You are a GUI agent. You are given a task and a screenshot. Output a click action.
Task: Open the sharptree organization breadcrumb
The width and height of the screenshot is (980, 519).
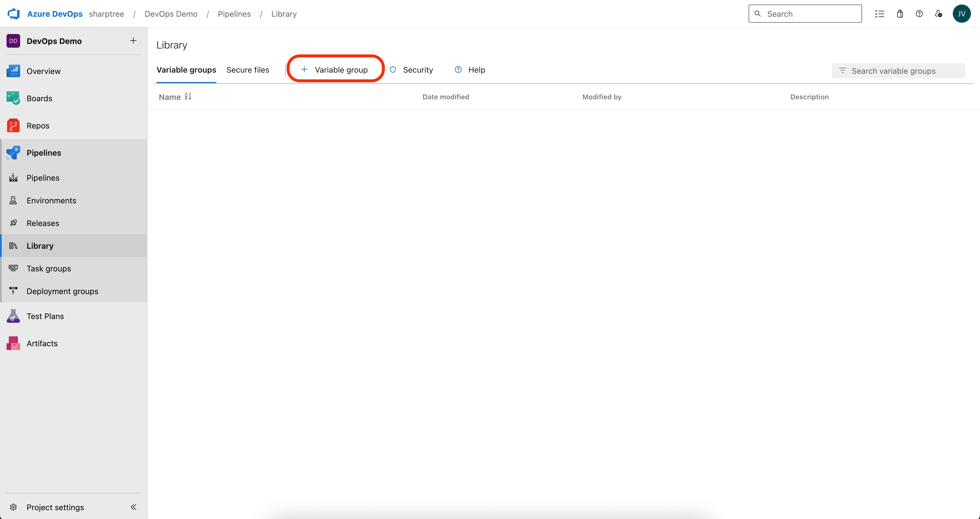pyautogui.click(x=107, y=14)
